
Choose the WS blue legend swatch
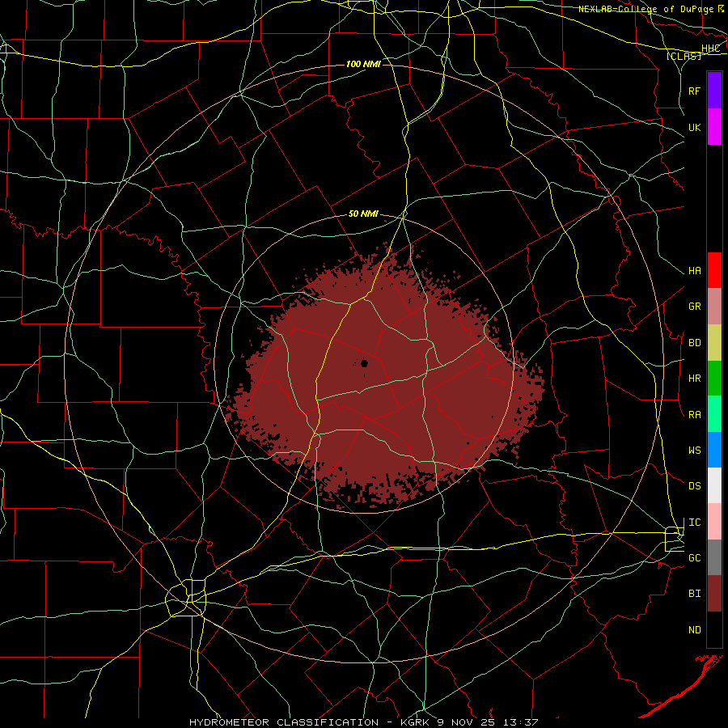pos(714,450)
